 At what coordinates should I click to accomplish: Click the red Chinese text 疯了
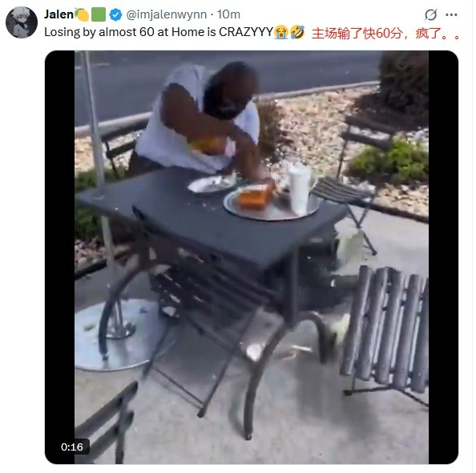click(x=429, y=34)
